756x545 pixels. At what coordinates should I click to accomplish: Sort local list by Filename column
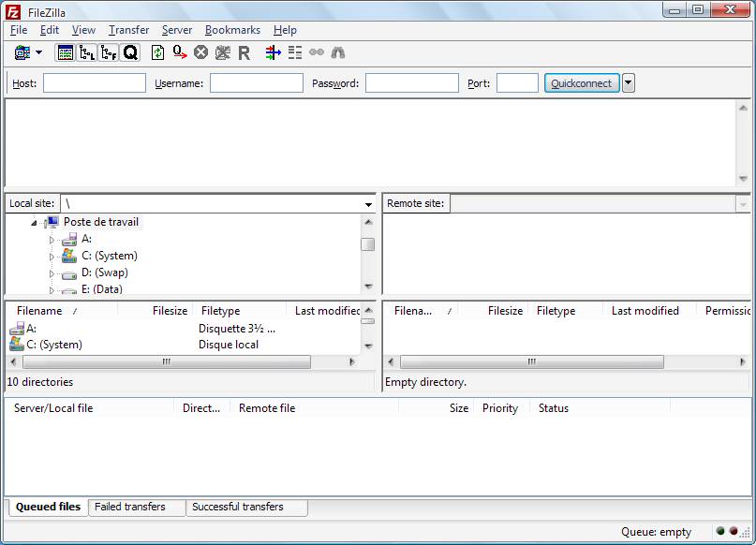[62, 311]
